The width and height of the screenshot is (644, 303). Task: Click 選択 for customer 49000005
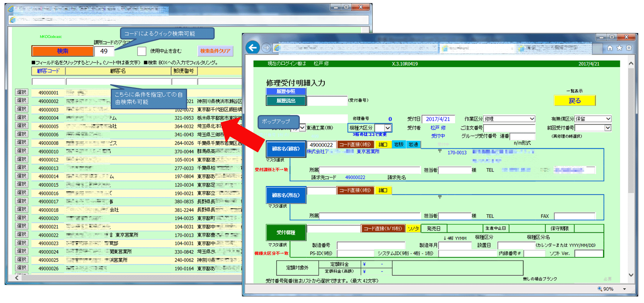tap(21, 126)
